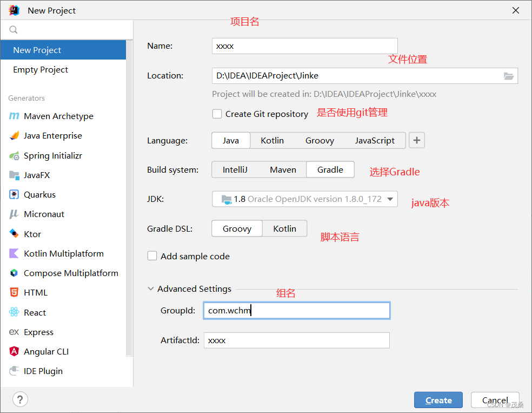Choose IntelliJ build system
The image size is (532, 413).
pyautogui.click(x=235, y=169)
